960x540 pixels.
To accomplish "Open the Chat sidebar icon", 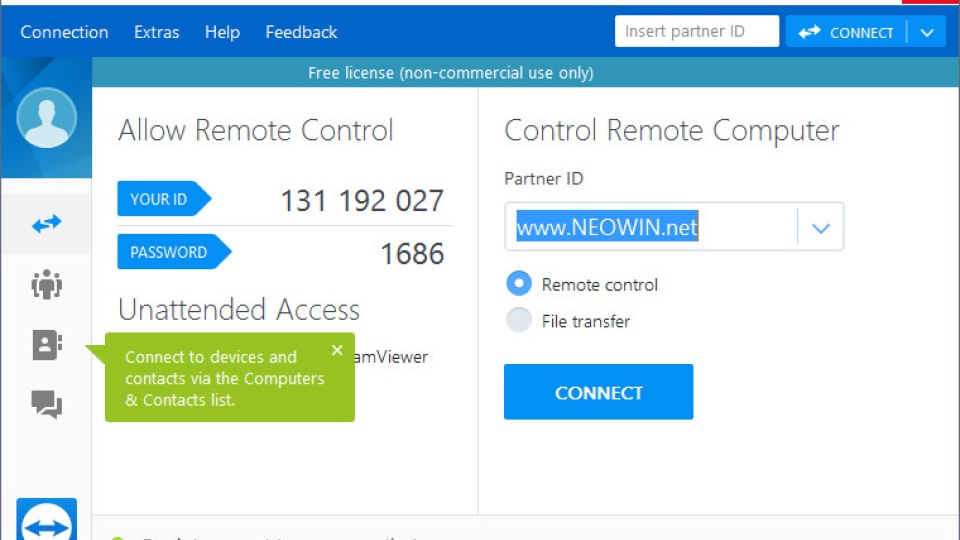I will tap(46, 404).
